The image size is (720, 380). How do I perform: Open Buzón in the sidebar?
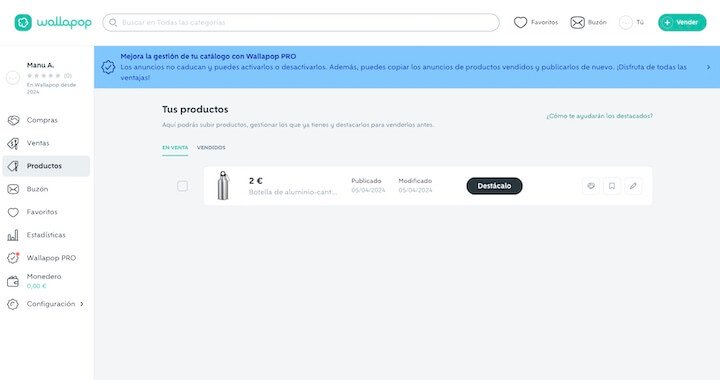(x=38, y=189)
